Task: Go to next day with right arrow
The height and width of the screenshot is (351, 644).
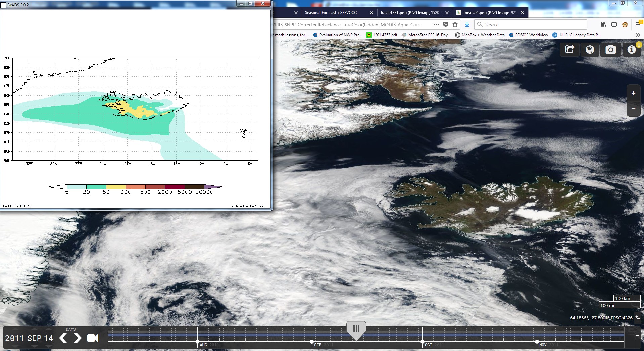Action: 77,338
